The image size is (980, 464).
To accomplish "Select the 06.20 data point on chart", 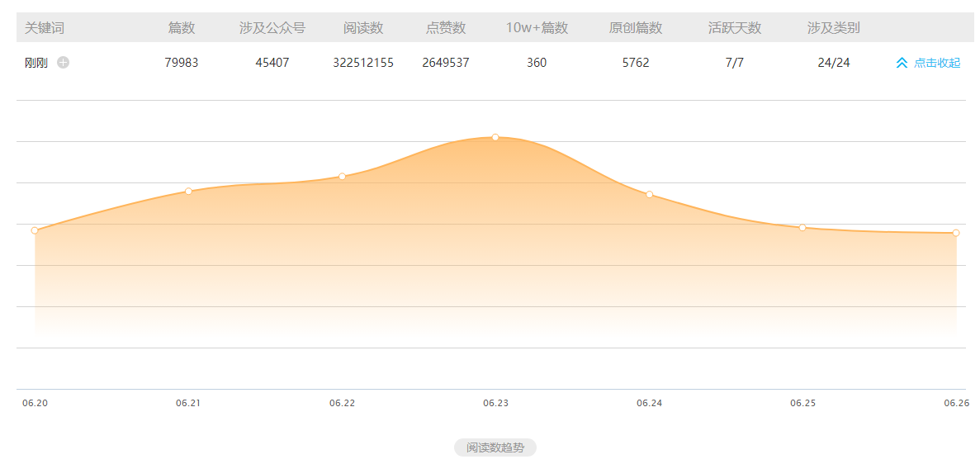I will click(35, 230).
